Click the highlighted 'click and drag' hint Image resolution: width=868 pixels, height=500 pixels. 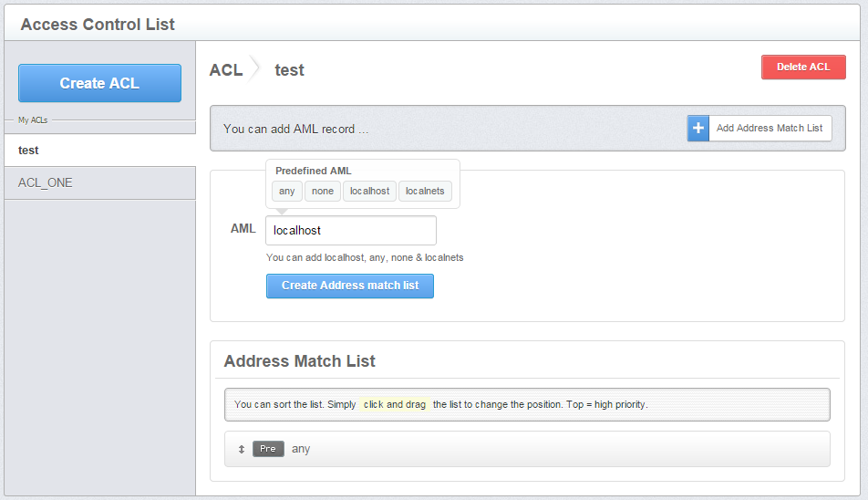click(395, 404)
